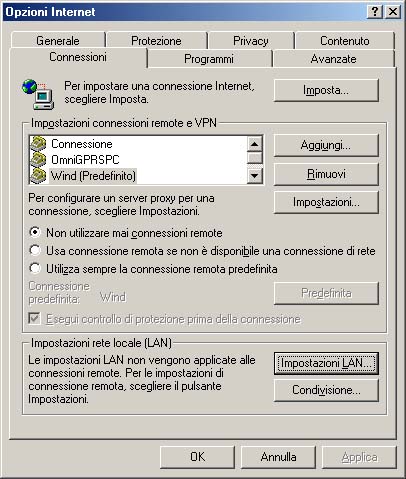Switch to the Generale tab
Viewport: 406px width, 479px height.
click(x=58, y=41)
